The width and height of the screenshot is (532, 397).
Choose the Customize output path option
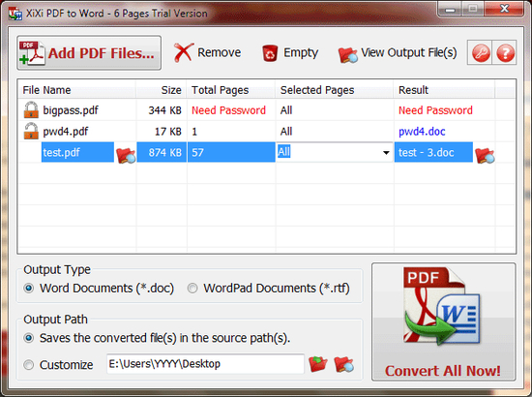pos(58,365)
